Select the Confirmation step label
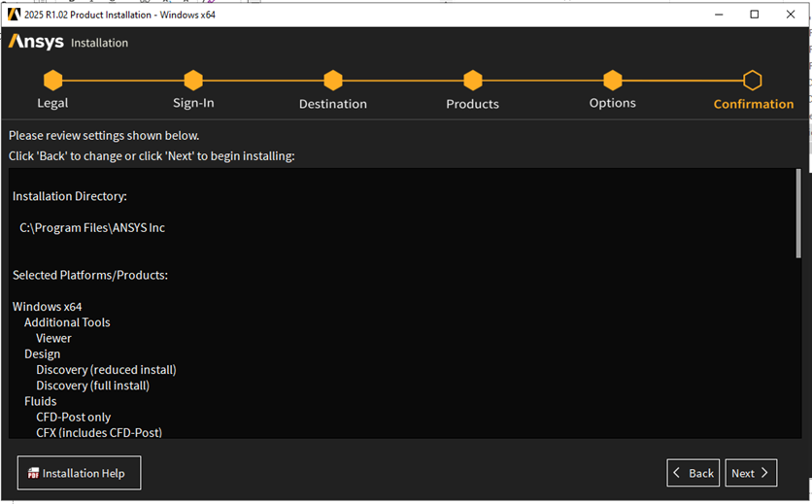This screenshot has width=812, height=504. pos(754,104)
